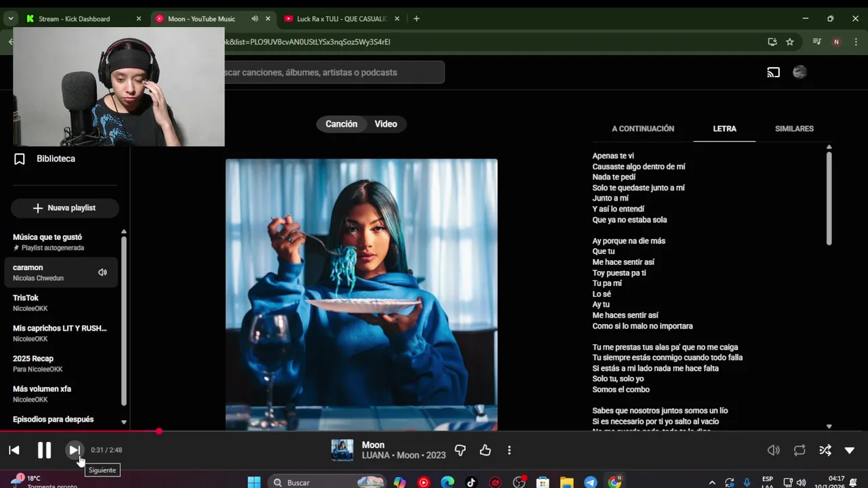Open Copilot from the taskbar

pyautogui.click(x=399, y=483)
